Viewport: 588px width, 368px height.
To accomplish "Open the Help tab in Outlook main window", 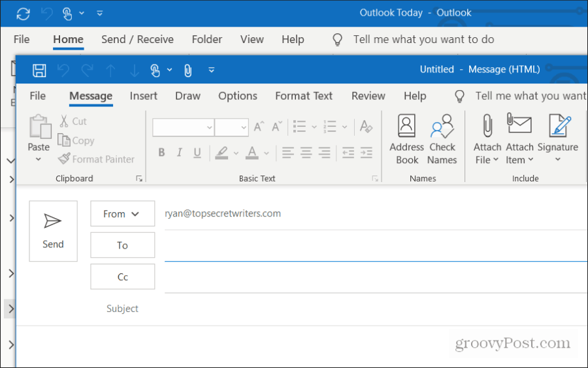I will (293, 39).
